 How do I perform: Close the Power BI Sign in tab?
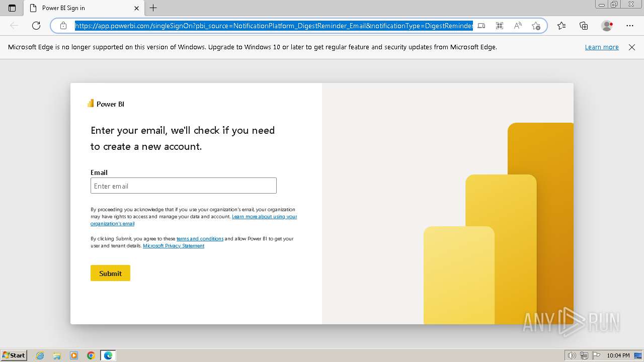click(x=137, y=8)
